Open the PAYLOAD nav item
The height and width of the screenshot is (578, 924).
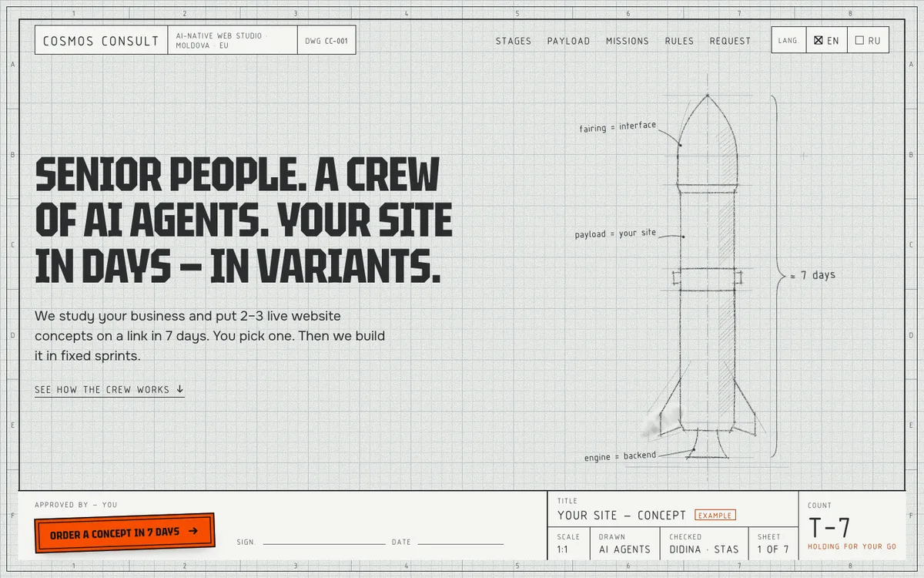point(568,41)
